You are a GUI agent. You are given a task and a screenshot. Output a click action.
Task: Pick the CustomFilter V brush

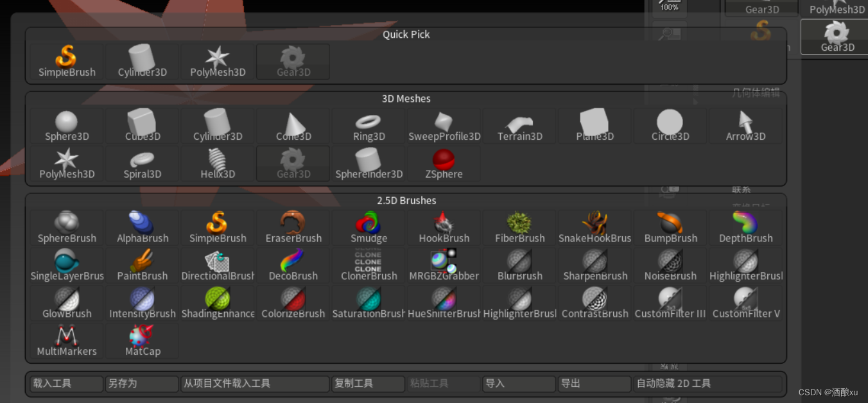tap(746, 304)
